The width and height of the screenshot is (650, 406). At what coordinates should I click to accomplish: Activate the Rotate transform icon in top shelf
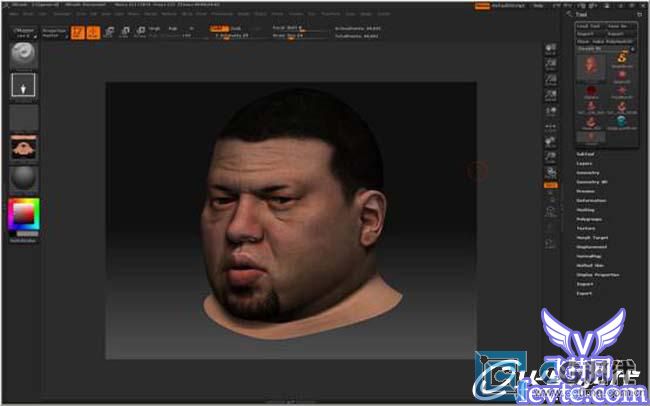(141, 32)
